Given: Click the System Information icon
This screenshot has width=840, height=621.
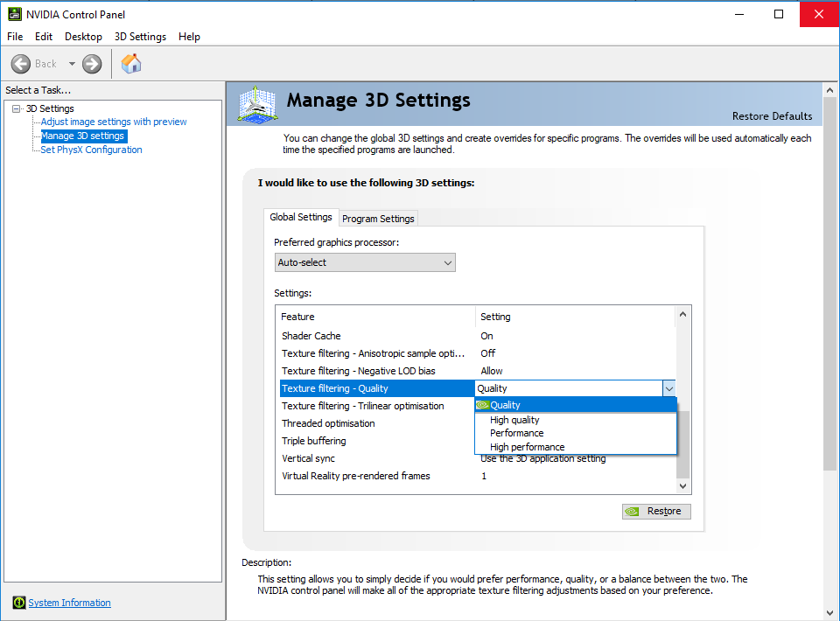Looking at the screenshot, I should [18, 603].
